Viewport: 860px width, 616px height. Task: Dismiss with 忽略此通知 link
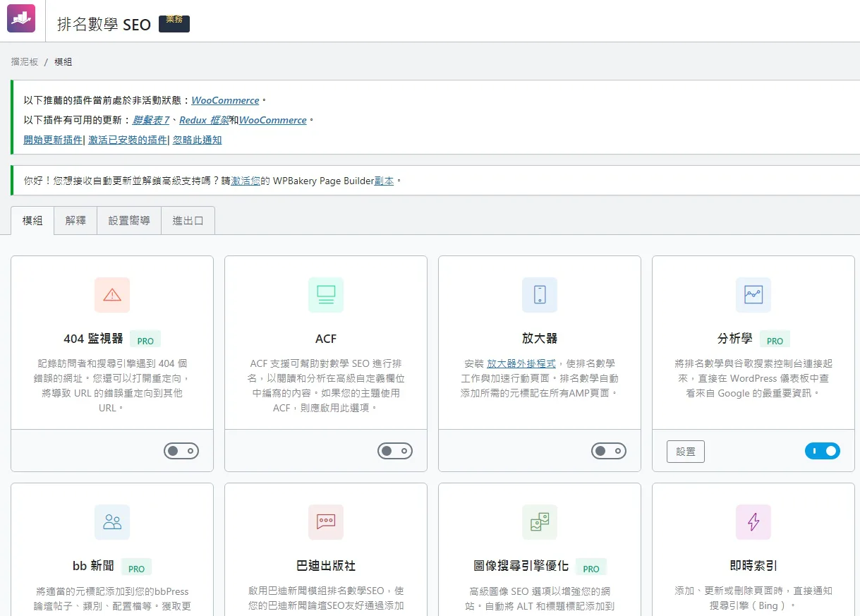pyautogui.click(x=198, y=140)
